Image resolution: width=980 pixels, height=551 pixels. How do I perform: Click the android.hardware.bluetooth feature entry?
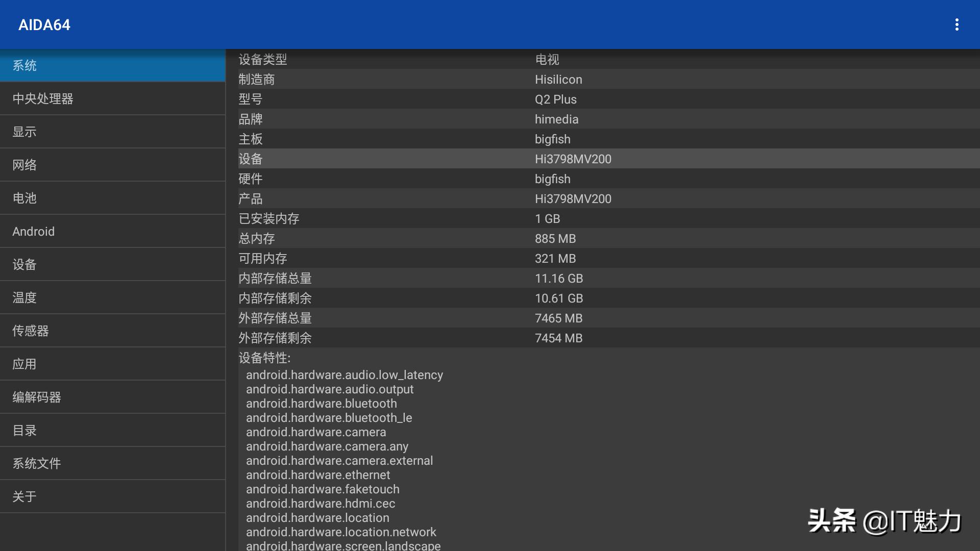tap(321, 403)
